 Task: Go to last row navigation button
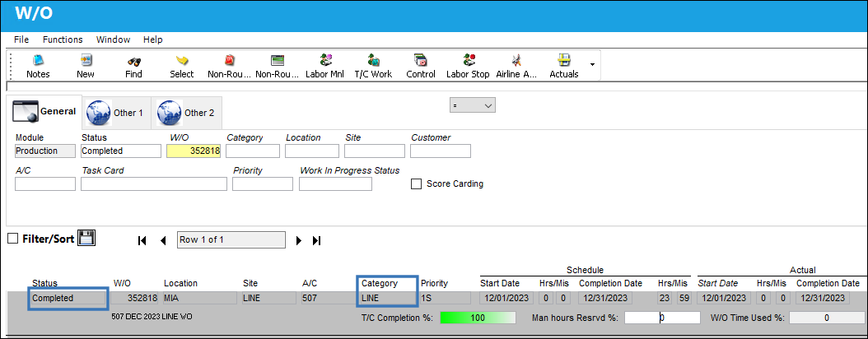coord(316,240)
